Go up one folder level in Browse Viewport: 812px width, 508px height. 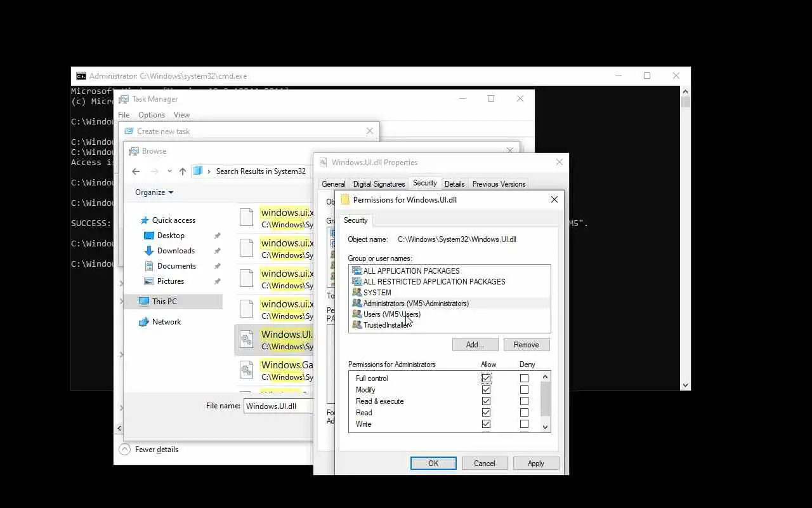(183, 171)
